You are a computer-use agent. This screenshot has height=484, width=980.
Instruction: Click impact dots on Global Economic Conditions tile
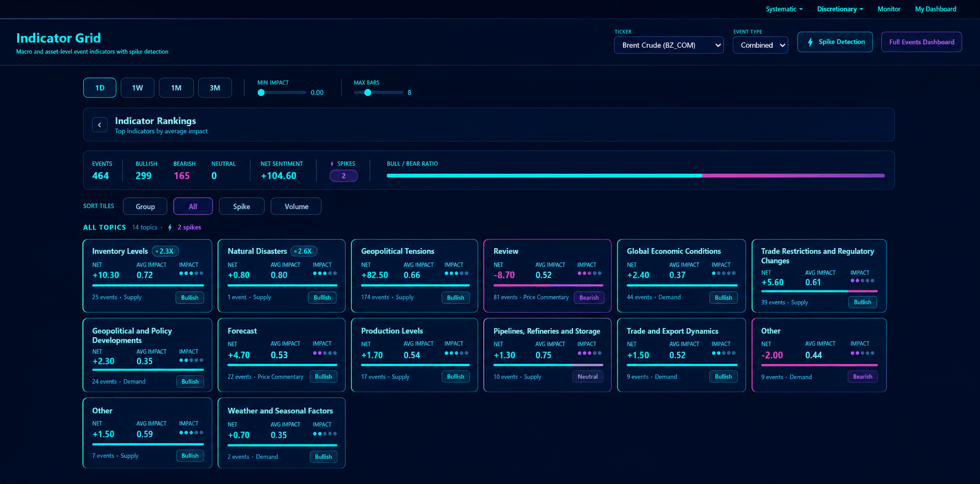point(724,273)
